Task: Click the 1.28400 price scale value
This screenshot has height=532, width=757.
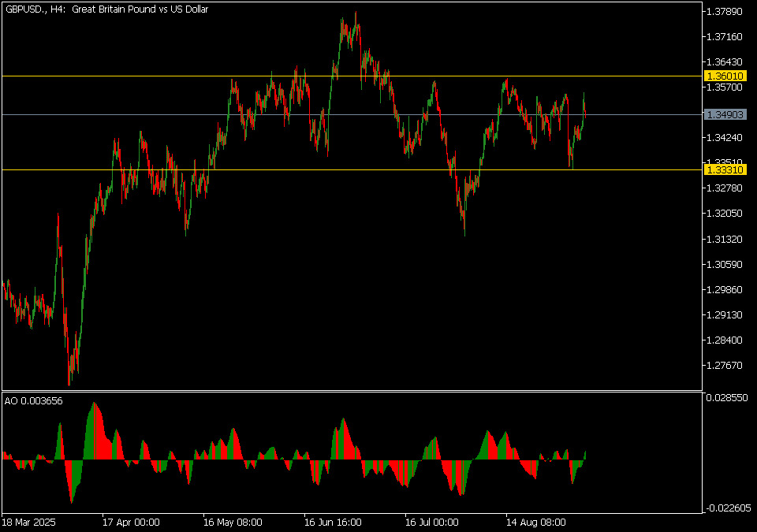Action: 725,340
